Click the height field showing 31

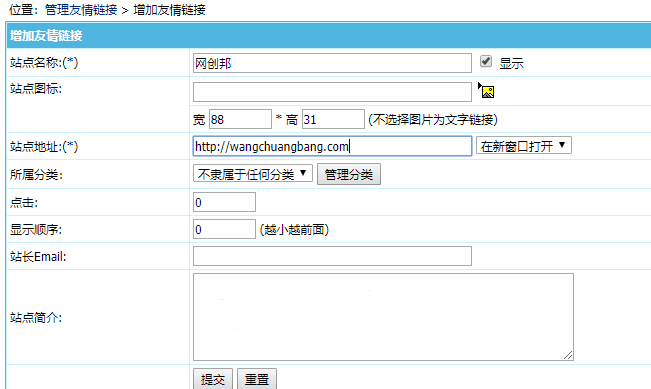tap(333, 119)
